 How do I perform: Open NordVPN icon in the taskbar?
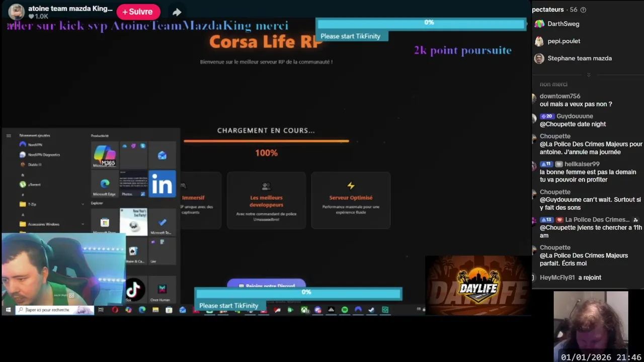pyautogui.click(x=358, y=310)
